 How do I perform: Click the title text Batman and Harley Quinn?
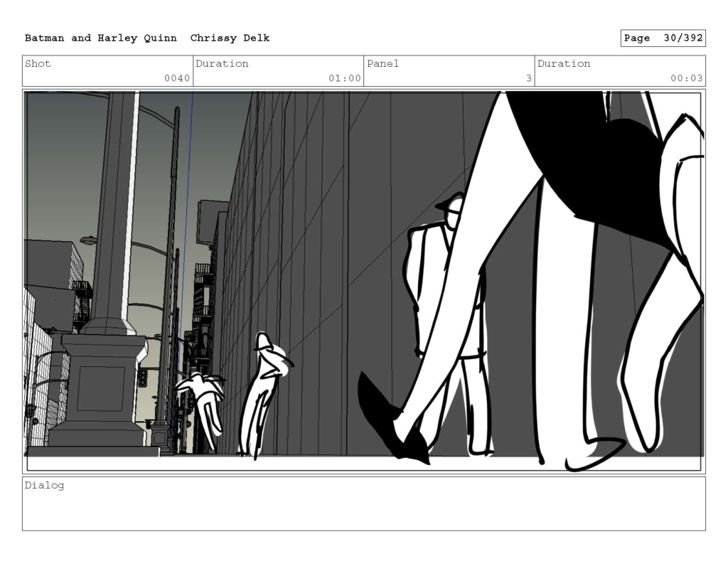(x=101, y=38)
